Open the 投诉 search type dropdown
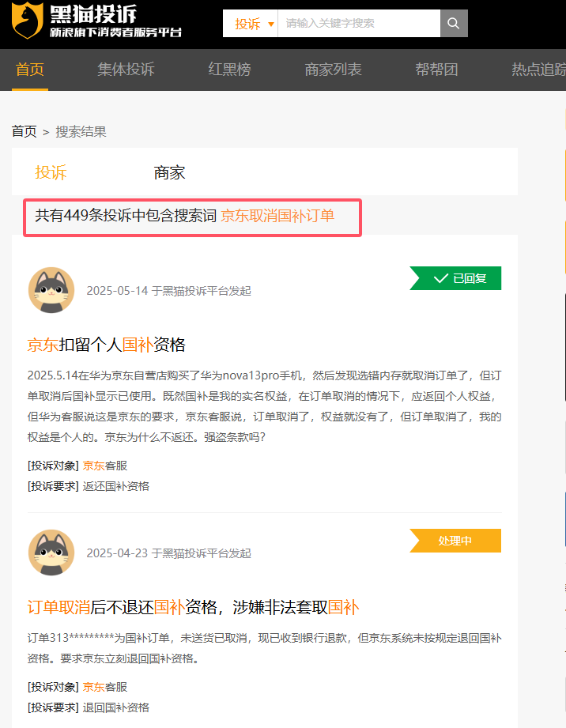Viewport: 566px width, 728px height. (251, 23)
